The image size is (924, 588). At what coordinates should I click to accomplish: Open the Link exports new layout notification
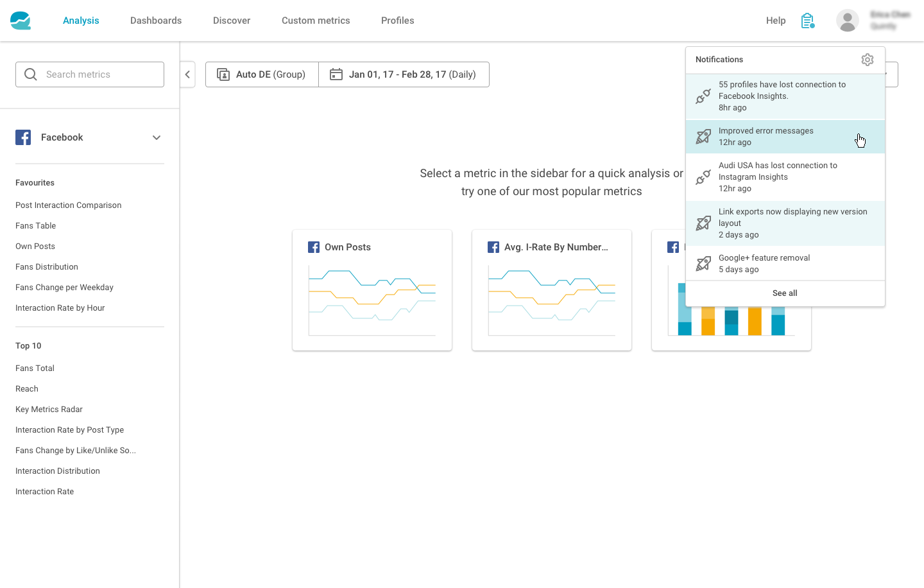point(785,223)
